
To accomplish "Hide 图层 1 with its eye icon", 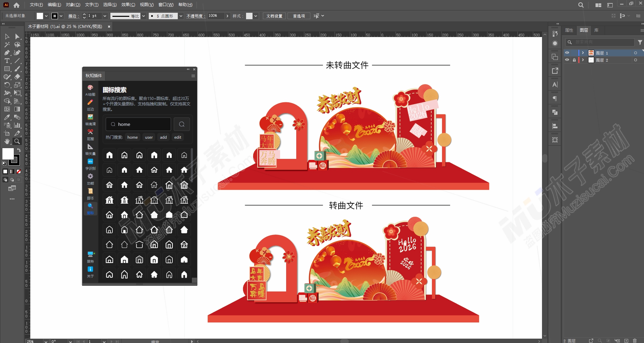I will point(567,53).
